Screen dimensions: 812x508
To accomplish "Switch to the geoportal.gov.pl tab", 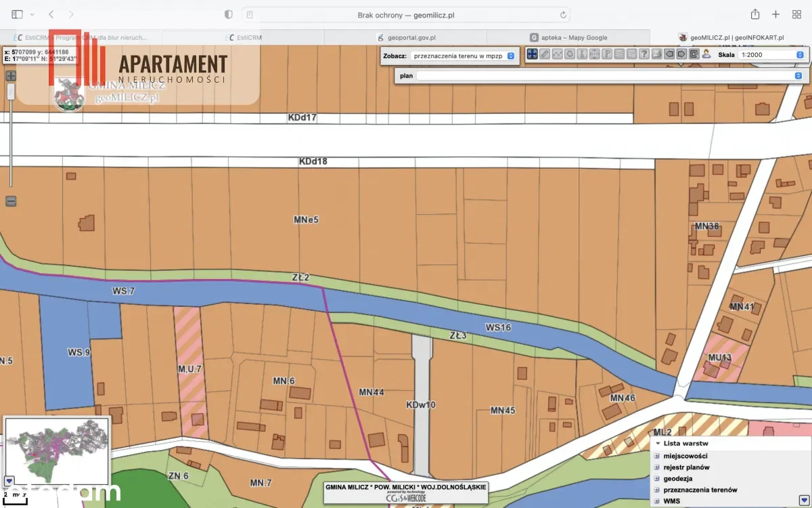I will (x=405, y=38).
